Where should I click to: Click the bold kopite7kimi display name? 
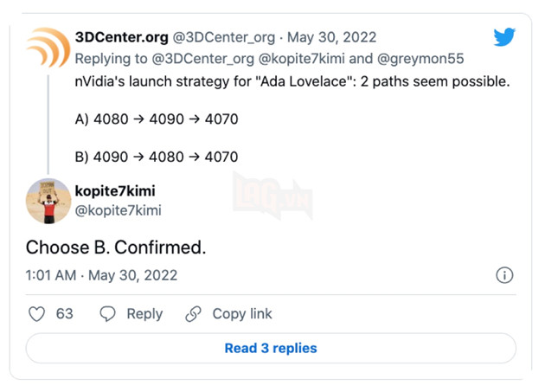pyautogui.click(x=115, y=191)
